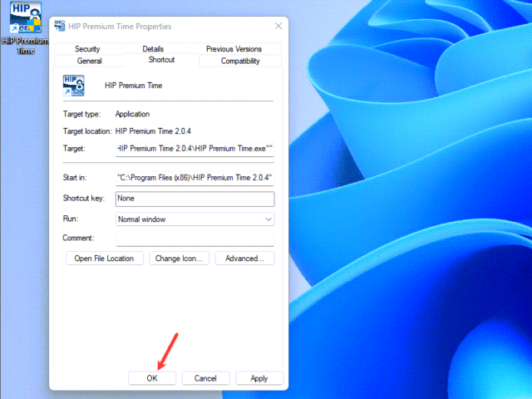The width and height of the screenshot is (532, 399).
Task: Click the Target location label
Action: (x=87, y=131)
